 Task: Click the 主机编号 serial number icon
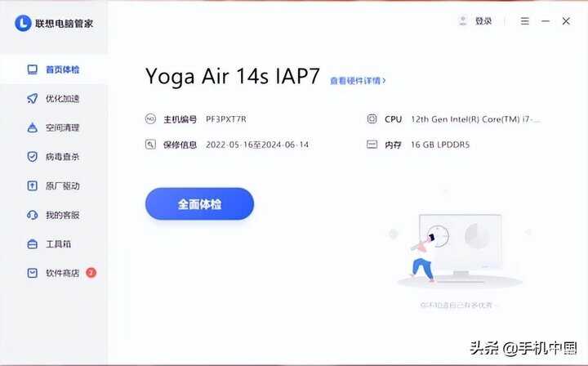tap(150, 119)
